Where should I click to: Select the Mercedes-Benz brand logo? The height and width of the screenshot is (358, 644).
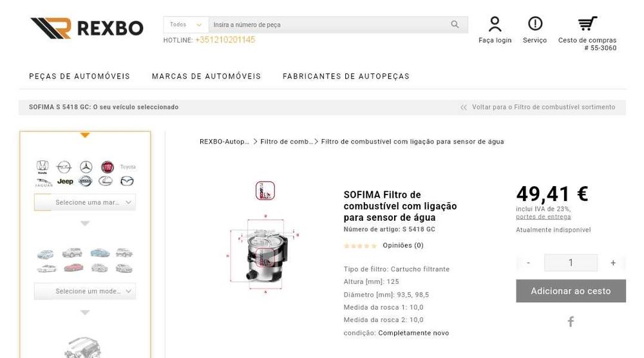point(86,167)
